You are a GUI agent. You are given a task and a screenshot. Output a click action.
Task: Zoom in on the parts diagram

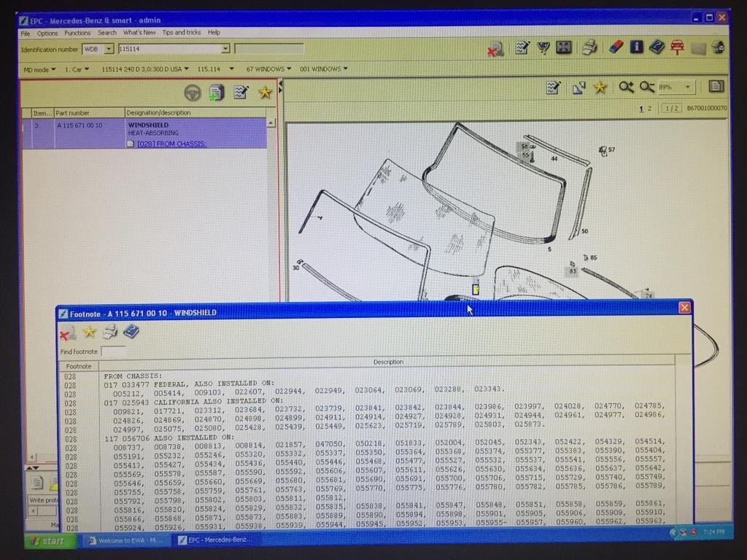[x=626, y=87]
